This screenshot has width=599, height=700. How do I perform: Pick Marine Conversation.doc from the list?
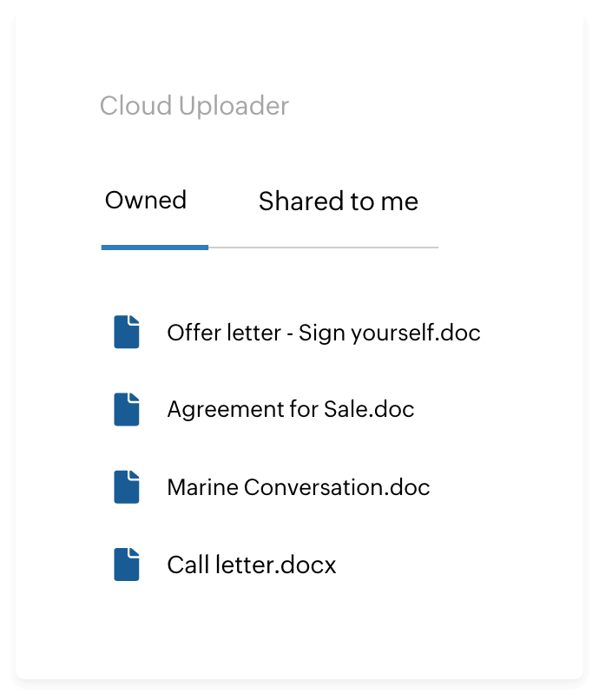(x=298, y=487)
